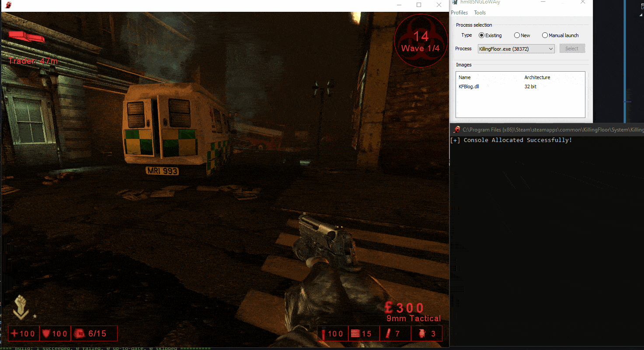Click the 'Wave 1/4' text in the HUD
The image size is (644, 350).
pos(421,49)
